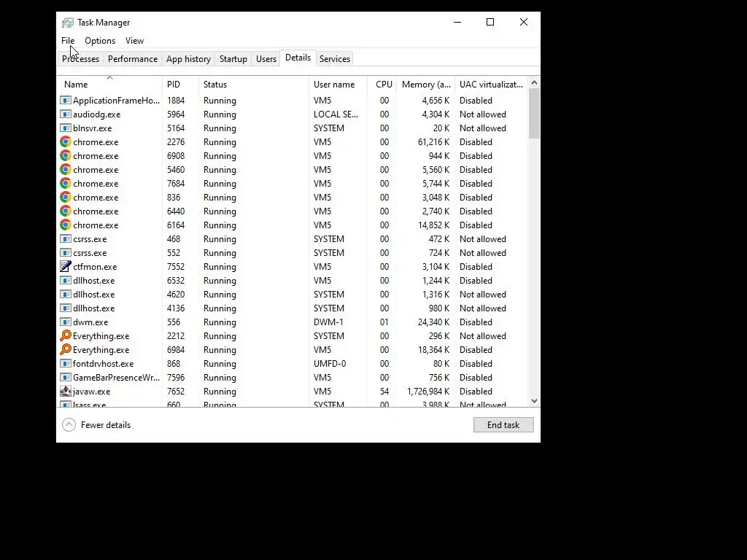Click the Chrome icon for PID 6908
The image size is (747, 560).
tap(66, 156)
